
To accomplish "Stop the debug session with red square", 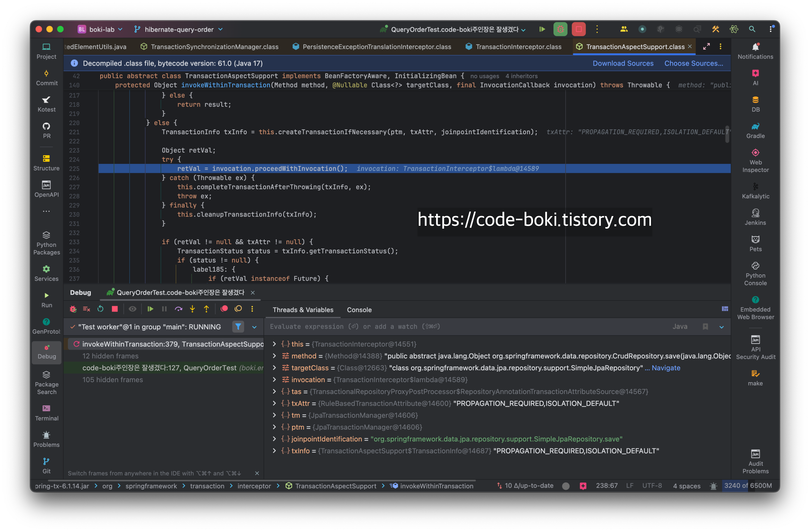I will tap(115, 309).
